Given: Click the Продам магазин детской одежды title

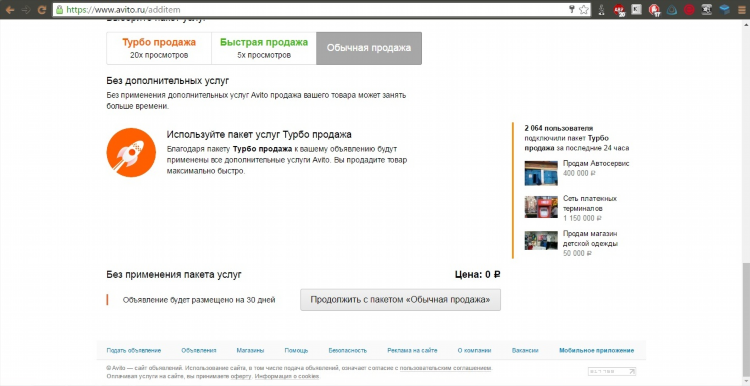Looking at the screenshot, I should point(591,238).
